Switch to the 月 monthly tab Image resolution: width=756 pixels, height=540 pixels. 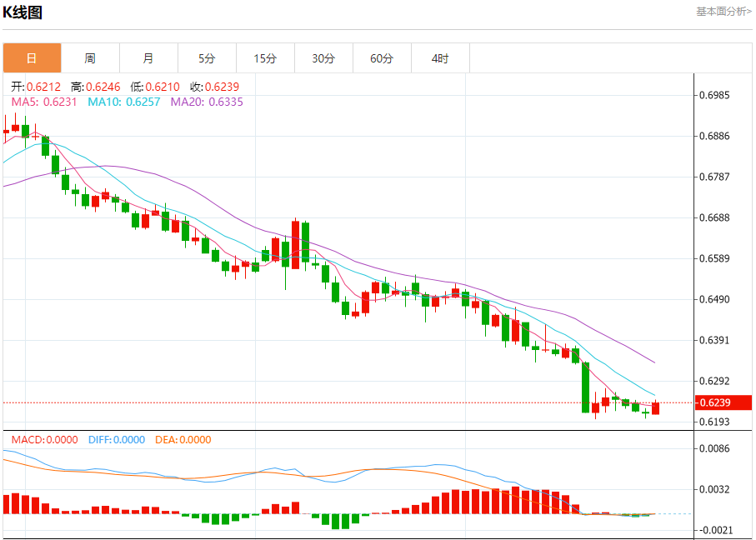(148, 58)
